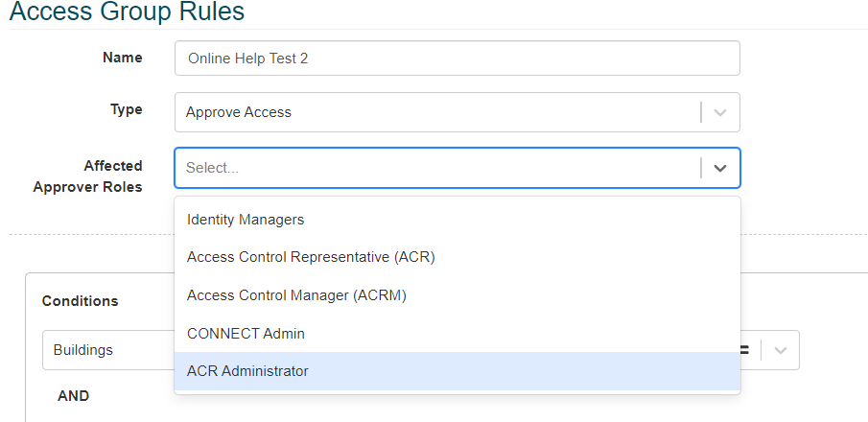The height and width of the screenshot is (422, 868).
Task: Focus the Select... approver roles search box
Action: (x=437, y=168)
